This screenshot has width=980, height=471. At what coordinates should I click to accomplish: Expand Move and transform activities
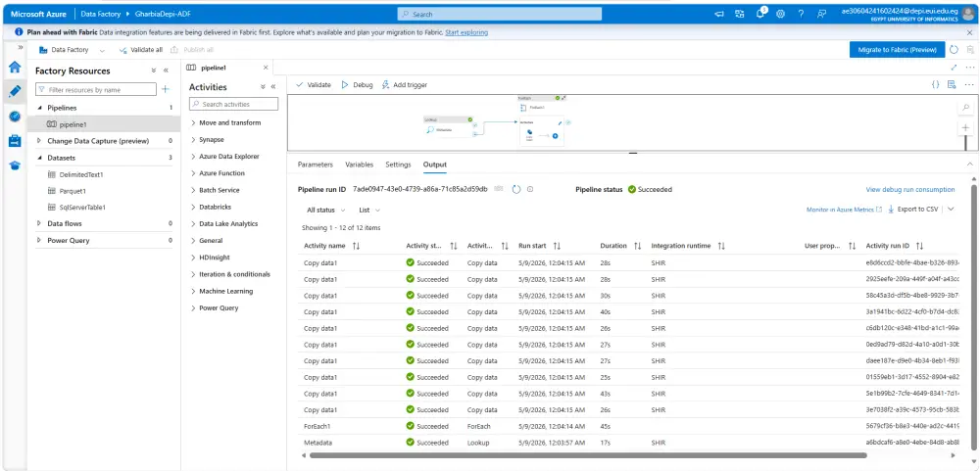[225, 122]
